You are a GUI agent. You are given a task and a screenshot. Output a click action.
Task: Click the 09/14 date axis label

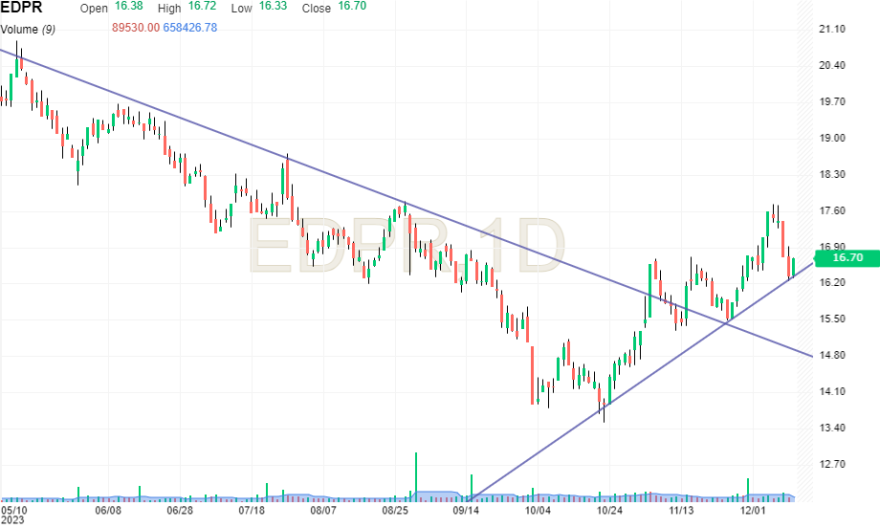(466, 511)
